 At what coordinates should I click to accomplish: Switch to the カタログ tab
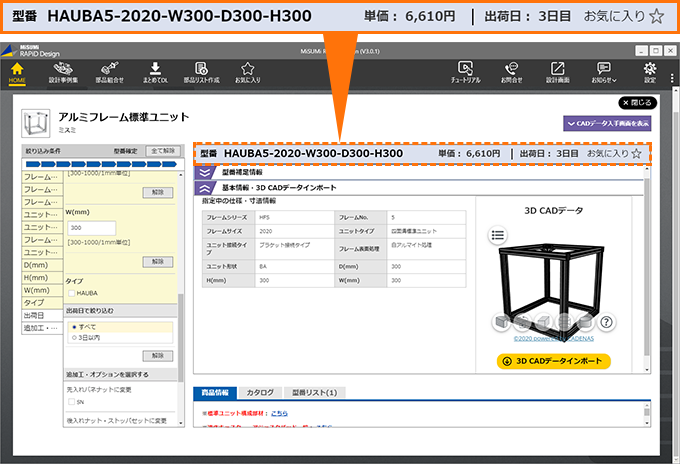260,393
